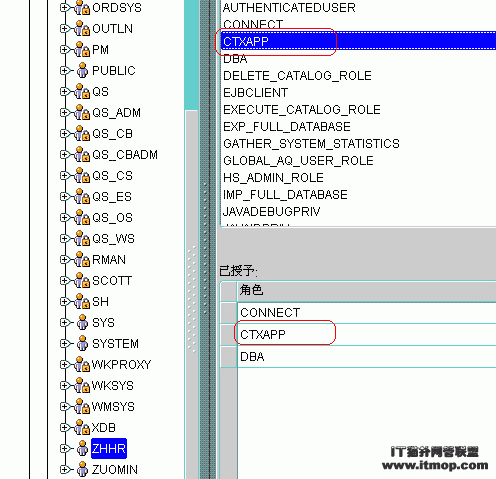Select the WKPROXY user in tree
Viewport: 496px width, 479px height.
click(x=121, y=365)
